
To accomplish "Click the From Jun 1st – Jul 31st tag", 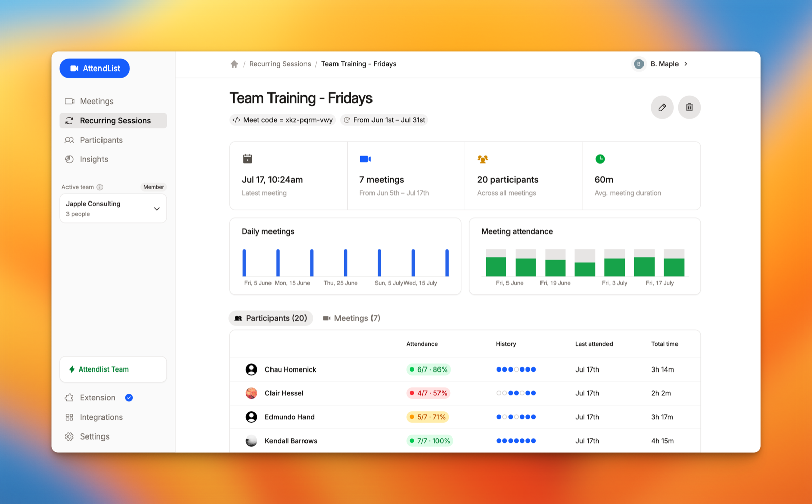I will tap(384, 120).
